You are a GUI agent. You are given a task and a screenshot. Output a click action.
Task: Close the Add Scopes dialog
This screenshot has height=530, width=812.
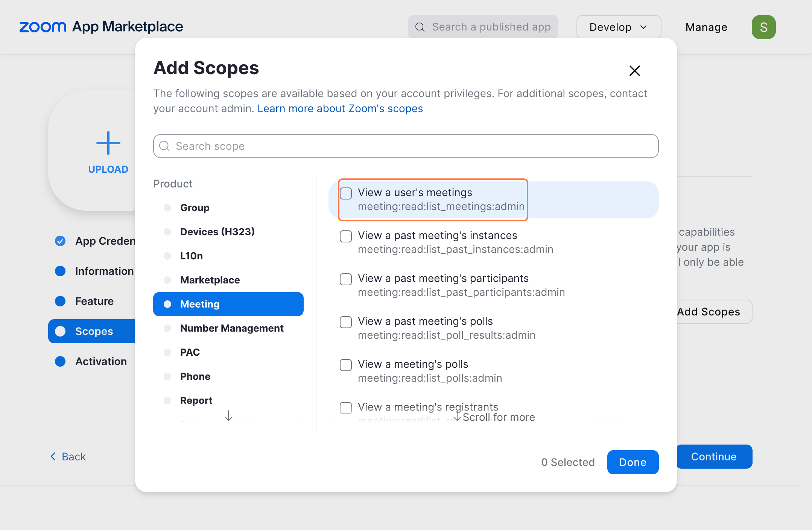tap(634, 70)
